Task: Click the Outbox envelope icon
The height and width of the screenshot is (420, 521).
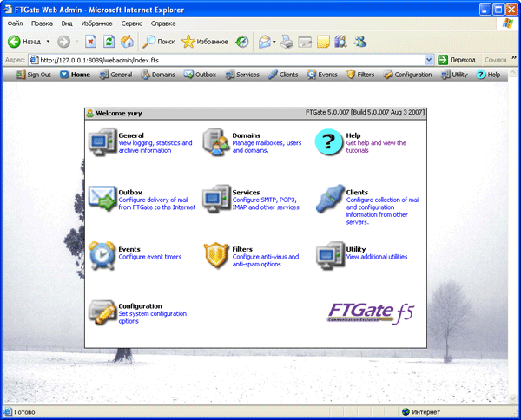Action: tap(102, 198)
